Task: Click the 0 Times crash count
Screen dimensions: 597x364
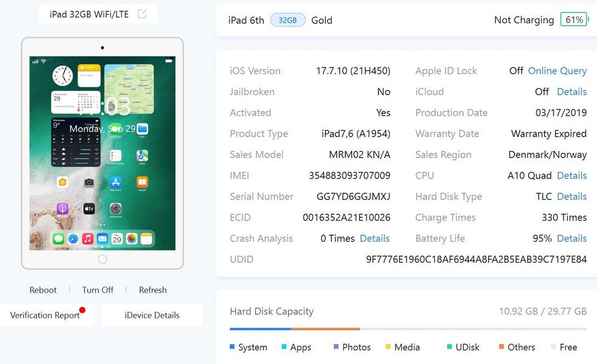Action: click(337, 238)
